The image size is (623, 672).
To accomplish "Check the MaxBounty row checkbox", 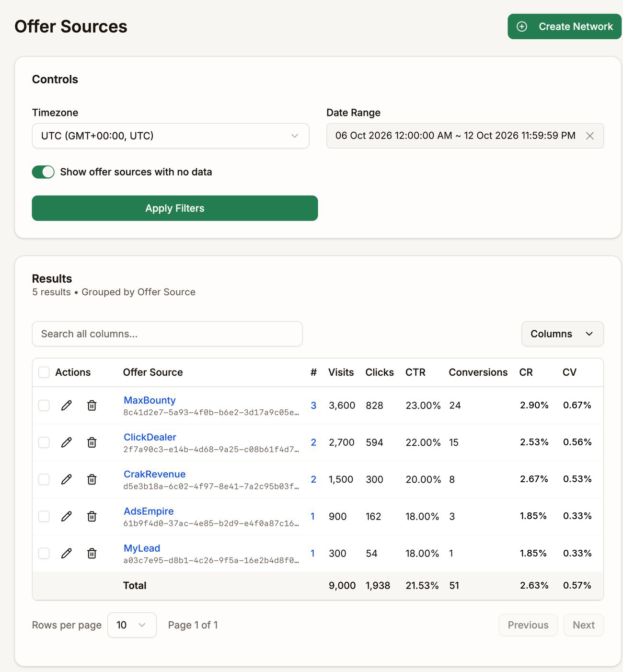I will pyautogui.click(x=44, y=406).
